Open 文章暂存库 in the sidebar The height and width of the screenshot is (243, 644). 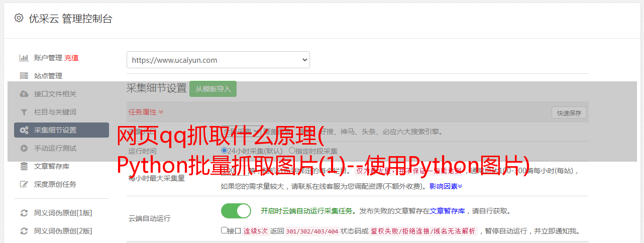pos(52,166)
